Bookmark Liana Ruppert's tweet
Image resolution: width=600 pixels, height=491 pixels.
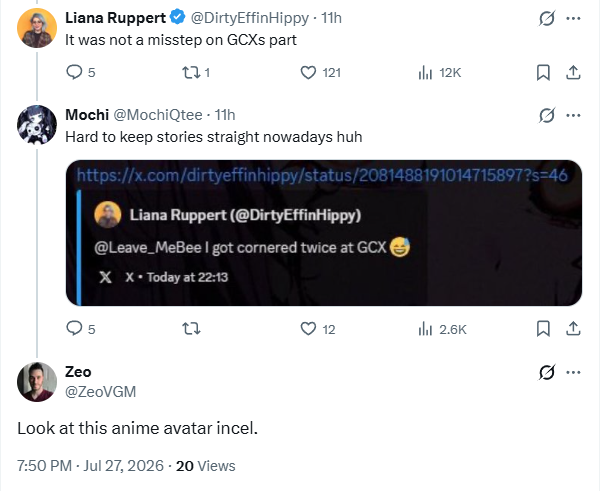(543, 72)
